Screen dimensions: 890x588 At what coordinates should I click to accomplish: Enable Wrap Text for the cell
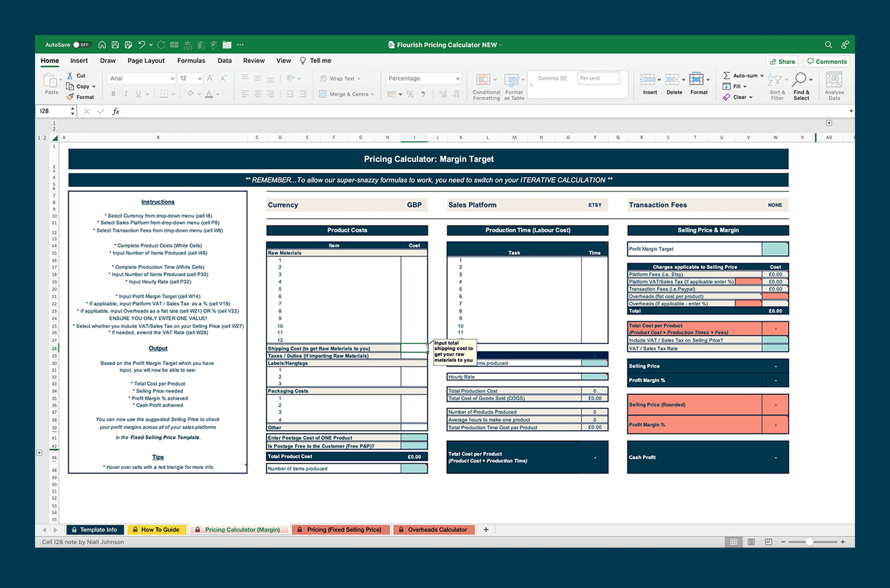coord(341,78)
